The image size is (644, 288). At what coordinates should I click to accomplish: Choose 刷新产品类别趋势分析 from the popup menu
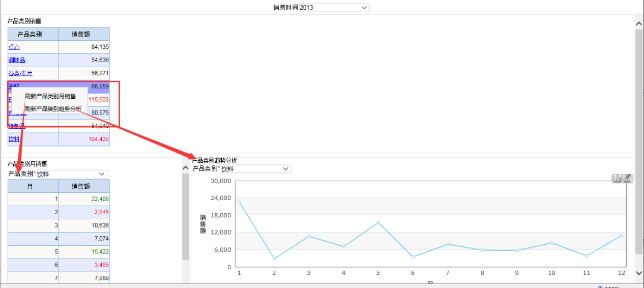point(53,109)
